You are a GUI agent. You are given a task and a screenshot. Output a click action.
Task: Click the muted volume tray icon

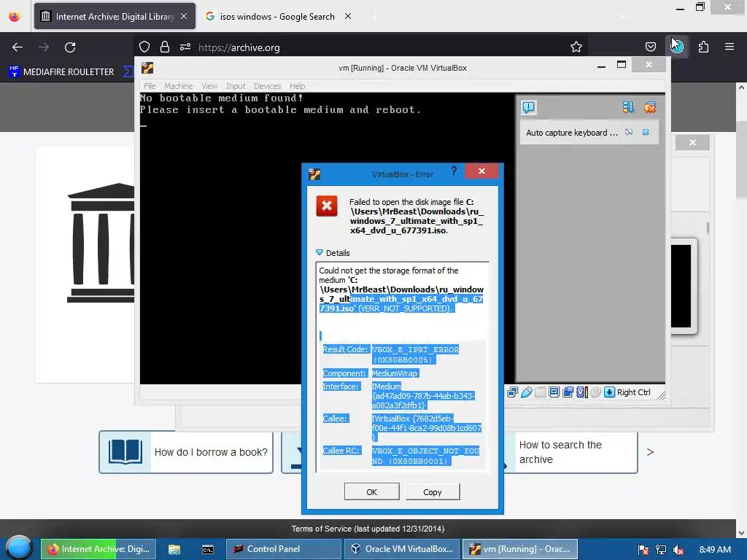(678, 550)
